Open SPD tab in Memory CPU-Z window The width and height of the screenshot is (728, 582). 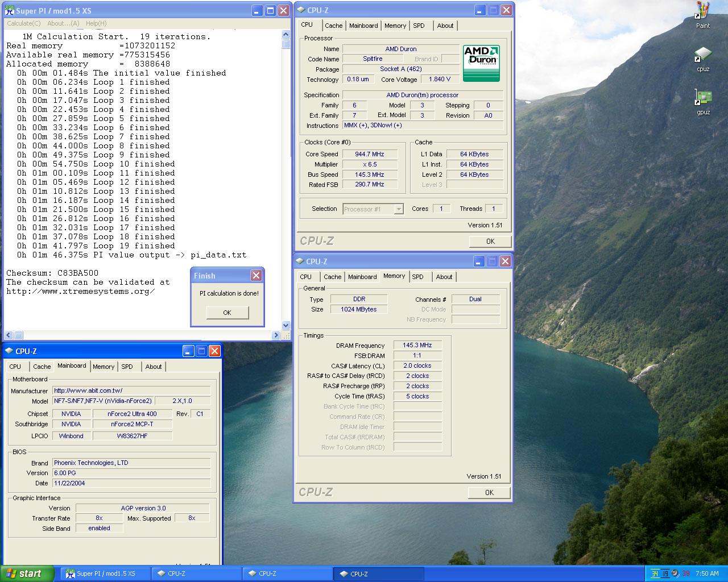click(x=417, y=277)
